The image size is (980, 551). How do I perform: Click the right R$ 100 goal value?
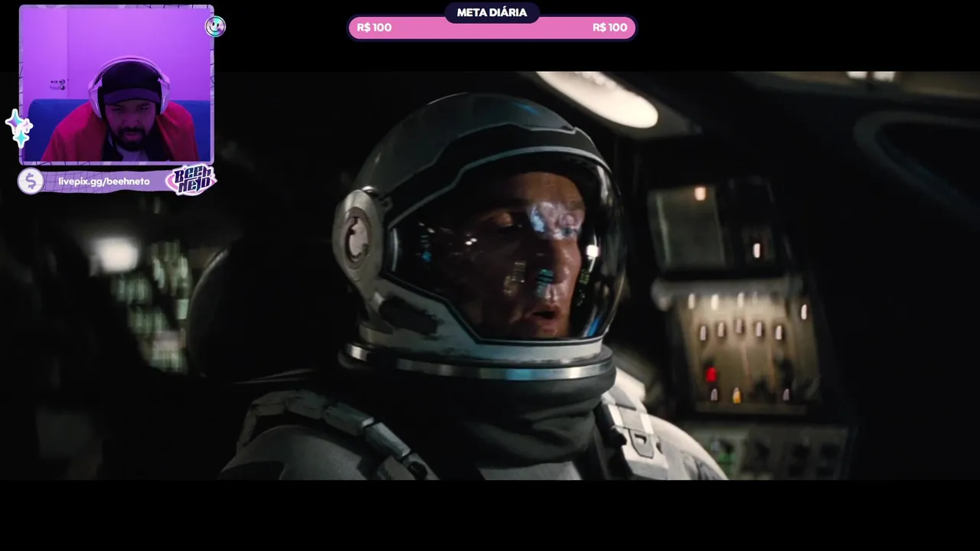pyautogui.click(x=609, y=28)
